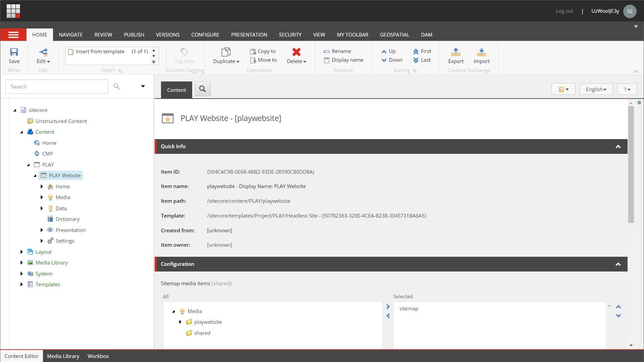Expand the Presentation tree node
The image size is (644, 362).
42,230
